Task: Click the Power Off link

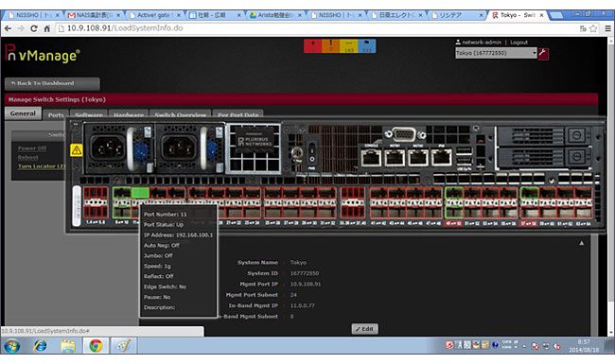Action: (32, 148)
